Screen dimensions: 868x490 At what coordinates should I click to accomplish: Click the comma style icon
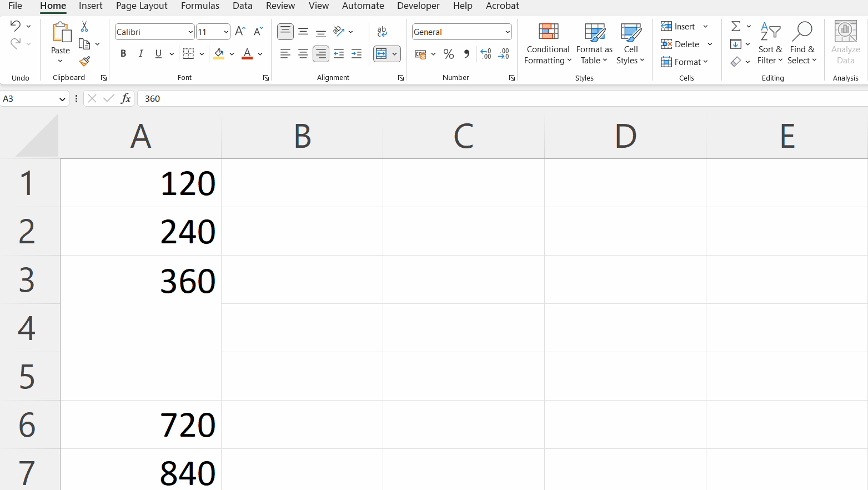tap(466, 54)
